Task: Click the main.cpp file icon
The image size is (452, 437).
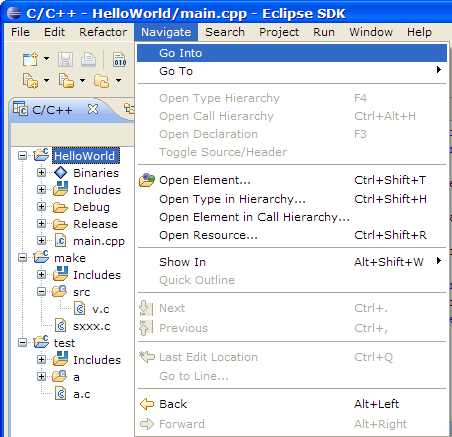Action: (61, 241)
